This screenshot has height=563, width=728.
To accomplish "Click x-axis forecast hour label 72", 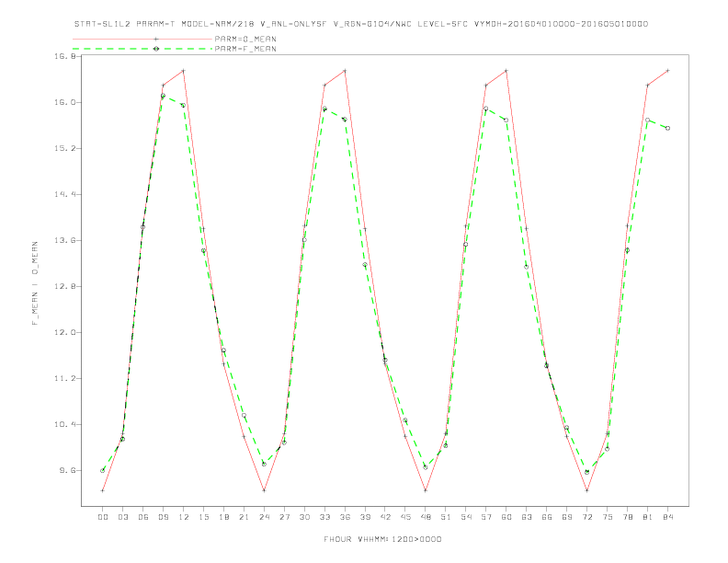I will point(587,517).
